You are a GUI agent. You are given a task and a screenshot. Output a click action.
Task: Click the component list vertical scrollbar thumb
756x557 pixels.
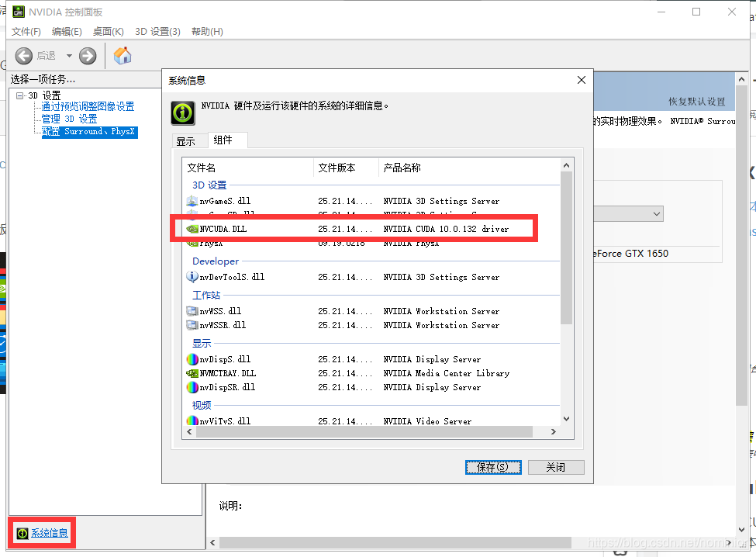click(x=567, y=248)
